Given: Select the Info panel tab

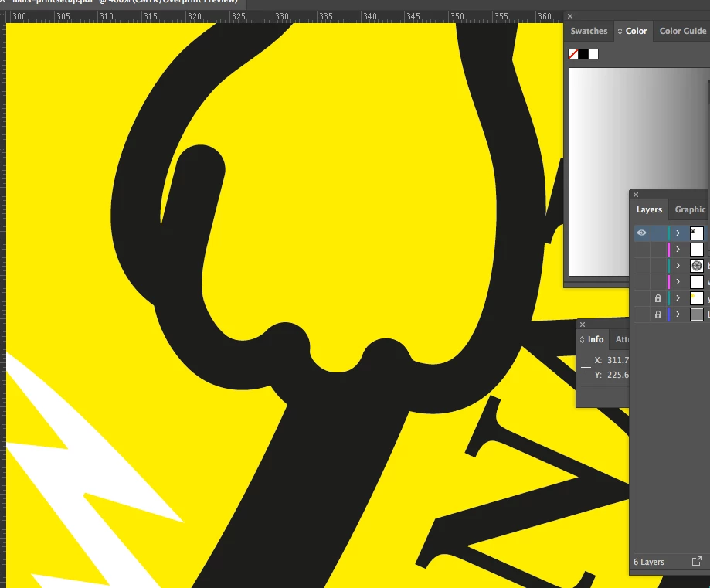Looking at the screenshot, I should [x=596, y=339].
